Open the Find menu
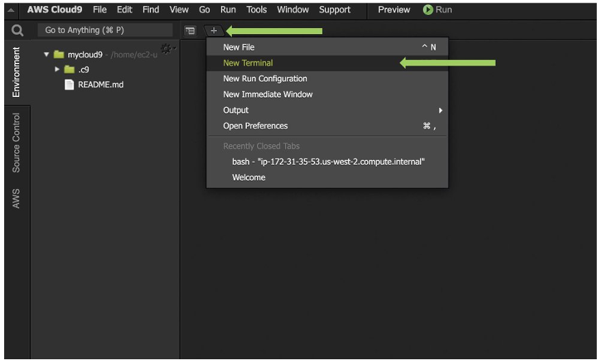The image size is (601, 364). (x=150, y=10)
